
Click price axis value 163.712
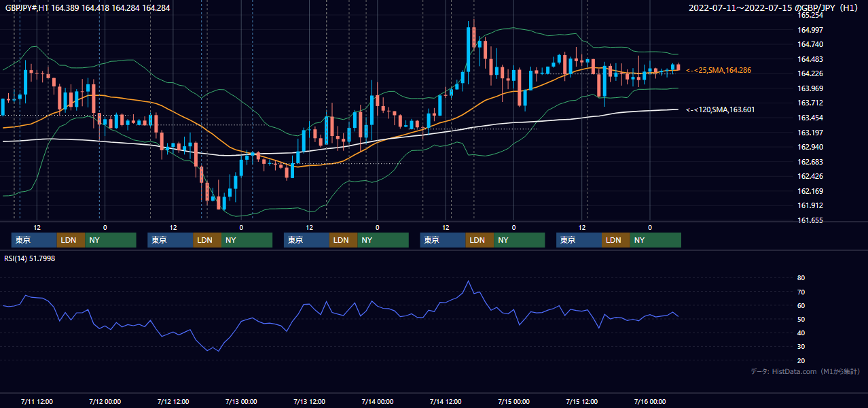point(810,103)
